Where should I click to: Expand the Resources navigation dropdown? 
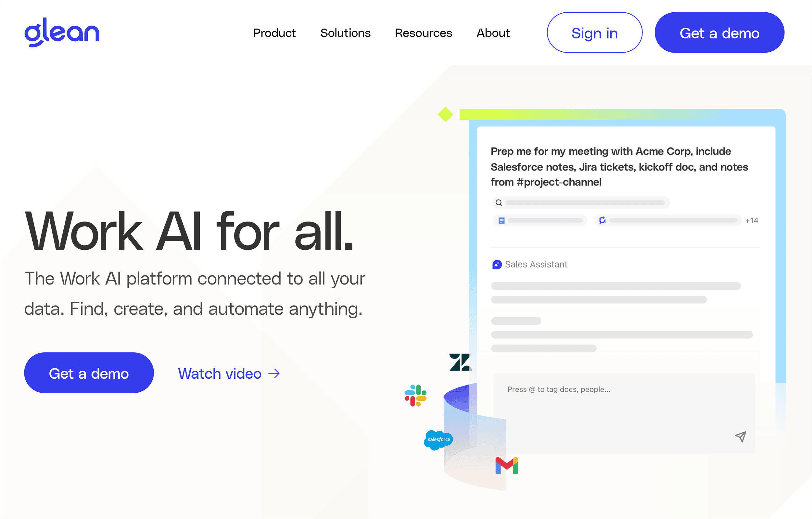pyautogui.click(x=424, y=32)
